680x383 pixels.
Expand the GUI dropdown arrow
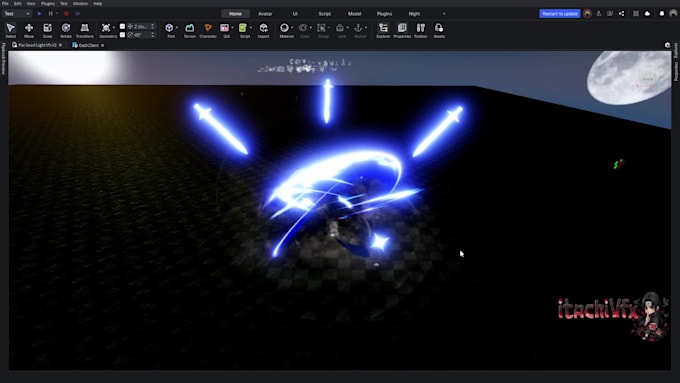[x=232, y=28]
